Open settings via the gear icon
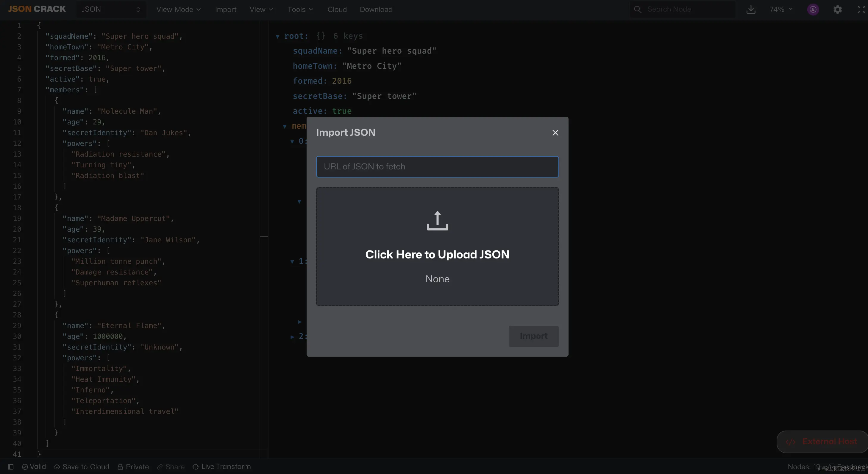The height and width of the screenshot is (474, 868). [x=837, y=10]
